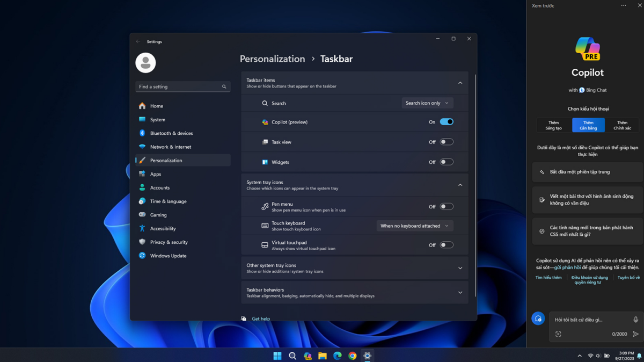
Task: Click the new topic button in Copilot
Action: 538,318
